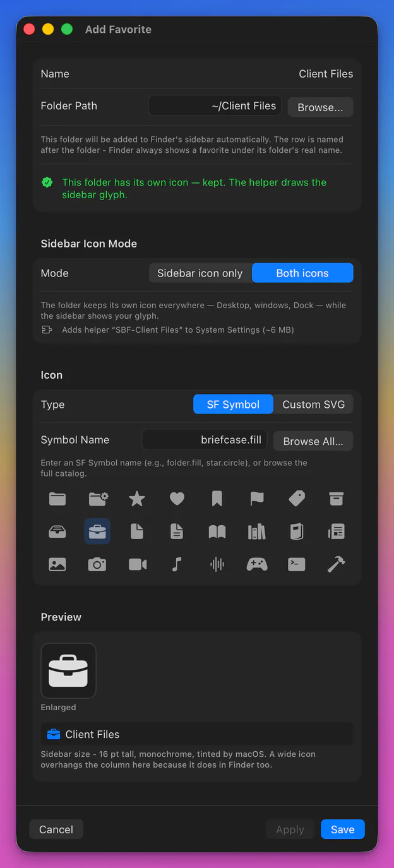Click the blue briefcase in sidebar preview row
The width and height of the screenshot is (394, 868).
pyautogui.click(x=54, y=734)
